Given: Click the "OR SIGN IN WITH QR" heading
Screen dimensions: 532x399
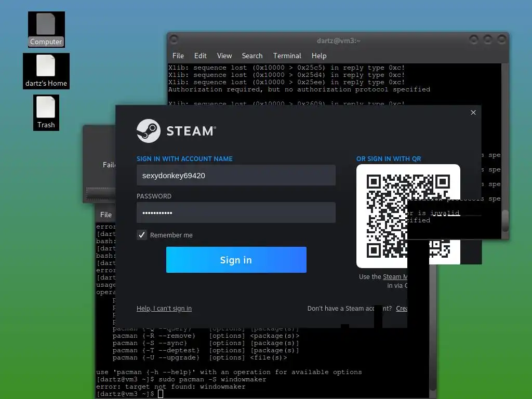Looking at the screenshot, I should click(x=389, y=159).
